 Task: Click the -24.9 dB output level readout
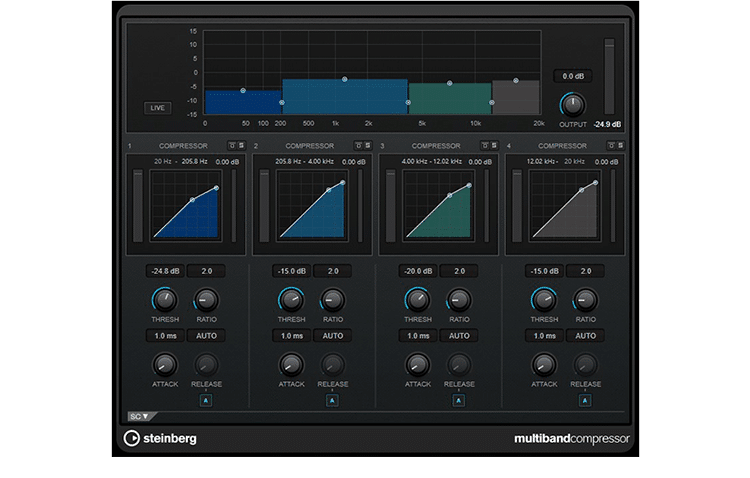607,124
